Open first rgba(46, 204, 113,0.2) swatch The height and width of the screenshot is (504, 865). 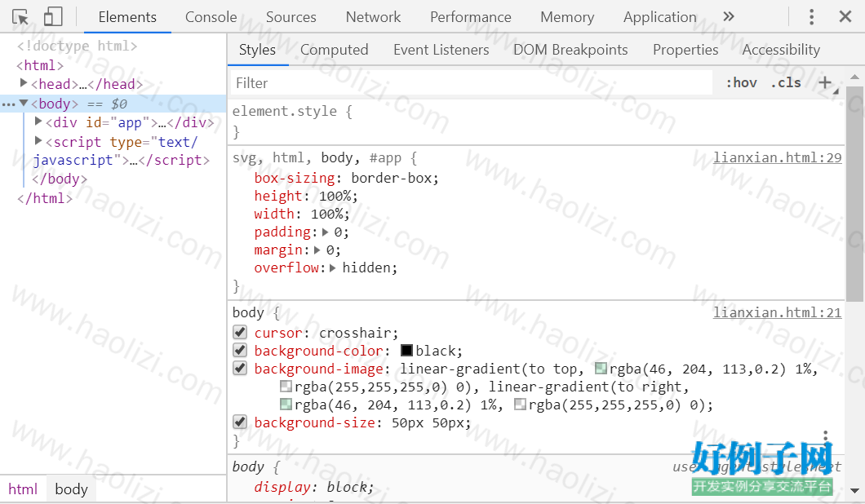tap(601, 369)
